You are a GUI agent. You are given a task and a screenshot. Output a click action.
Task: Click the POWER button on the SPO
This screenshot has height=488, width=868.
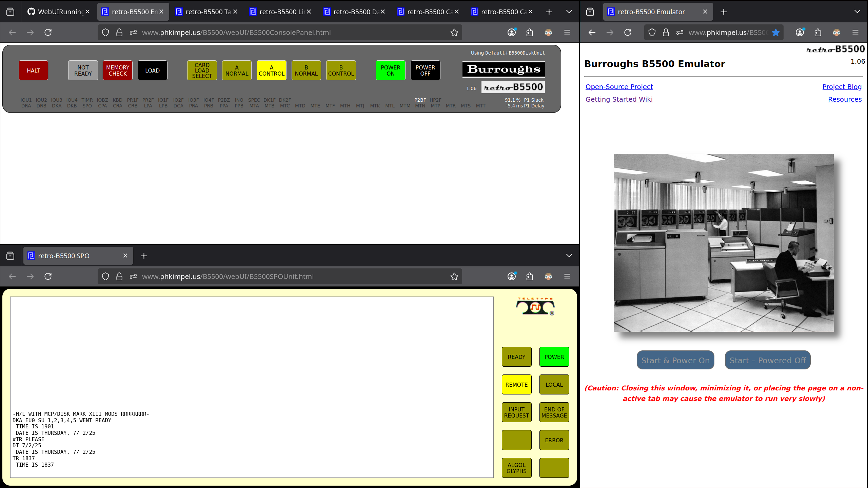point(554,357)
